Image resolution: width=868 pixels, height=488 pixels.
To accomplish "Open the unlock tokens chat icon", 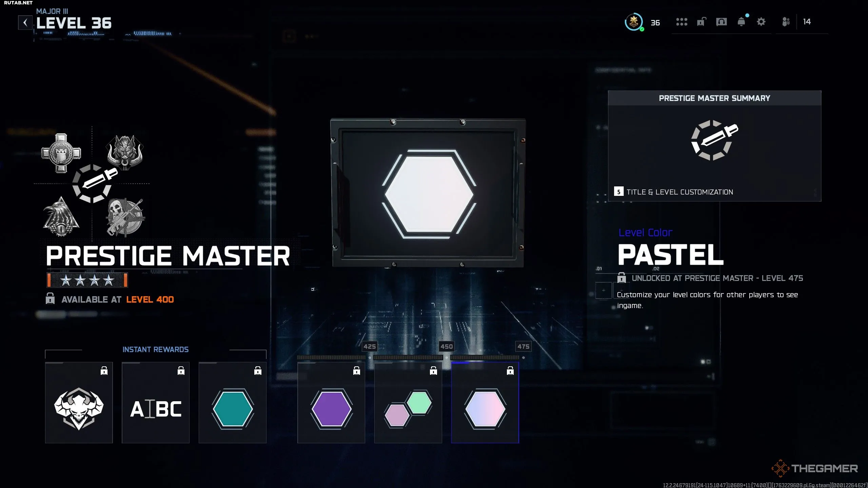I will 701,22.
